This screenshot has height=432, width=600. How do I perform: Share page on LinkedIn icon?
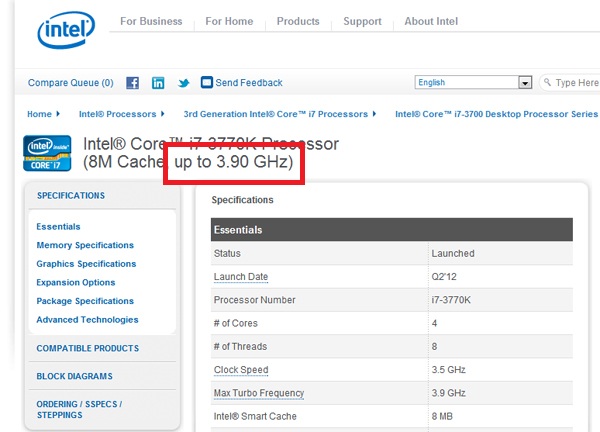point(158,83)
